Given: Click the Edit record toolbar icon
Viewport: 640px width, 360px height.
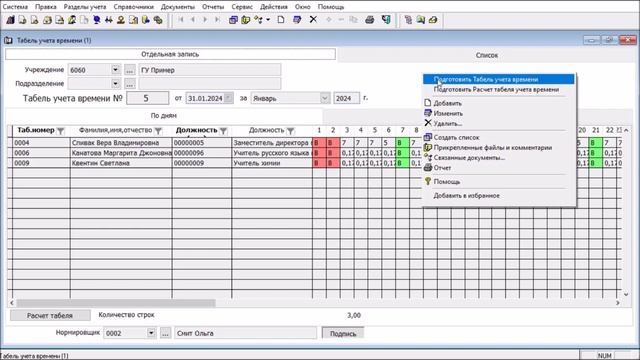Looking at the screenshot, I should [x=297, y=20].
